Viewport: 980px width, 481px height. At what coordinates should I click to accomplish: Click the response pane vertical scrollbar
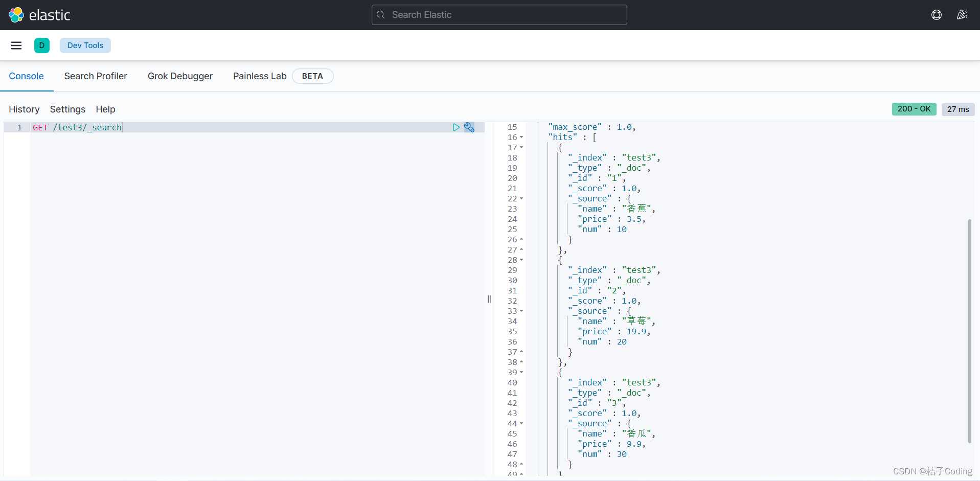tap(969, 331)
